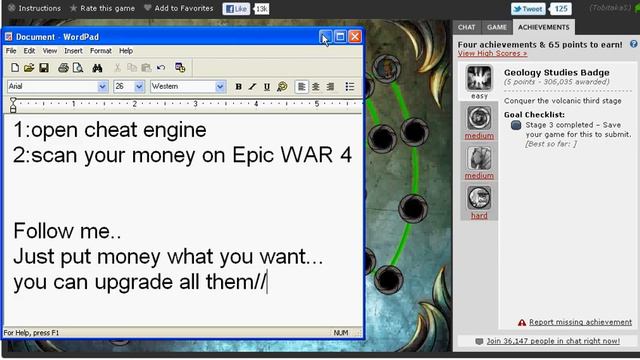Open the font Color palette icon
Viewport: 640px width, 360px height.
282,87
